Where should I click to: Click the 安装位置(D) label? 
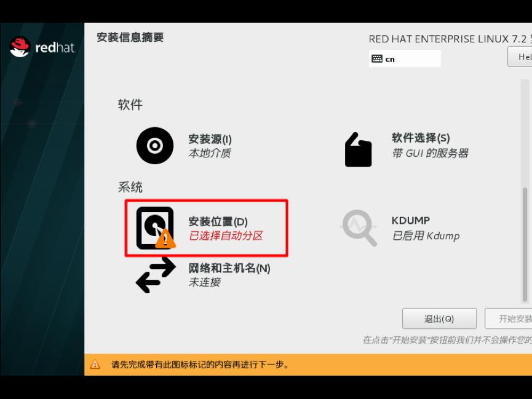coord(218,221)
